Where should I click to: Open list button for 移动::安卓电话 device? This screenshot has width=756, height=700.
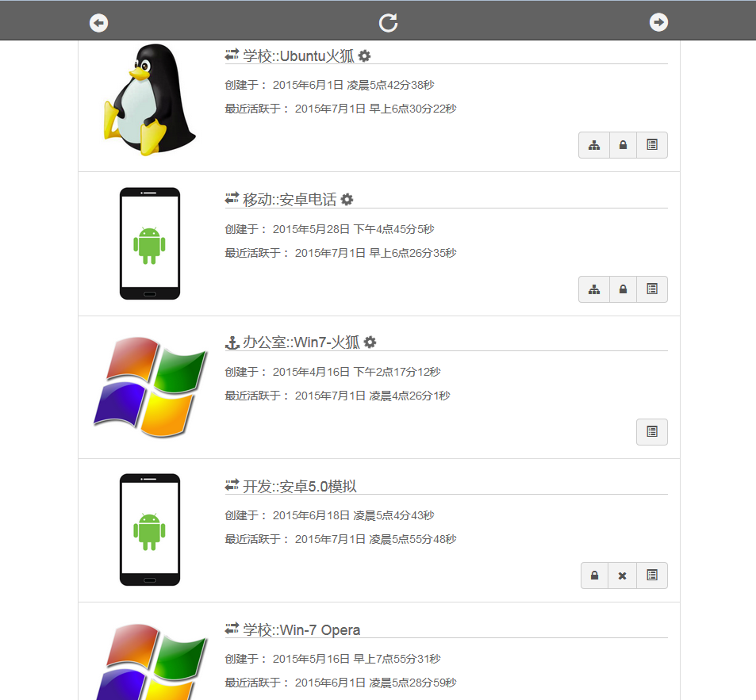(652, 289)
